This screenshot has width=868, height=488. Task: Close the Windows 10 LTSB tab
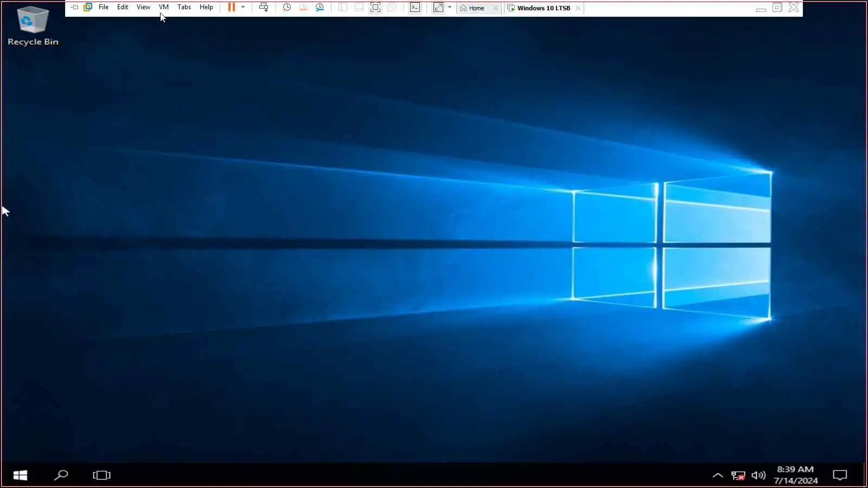pos(578,8)
